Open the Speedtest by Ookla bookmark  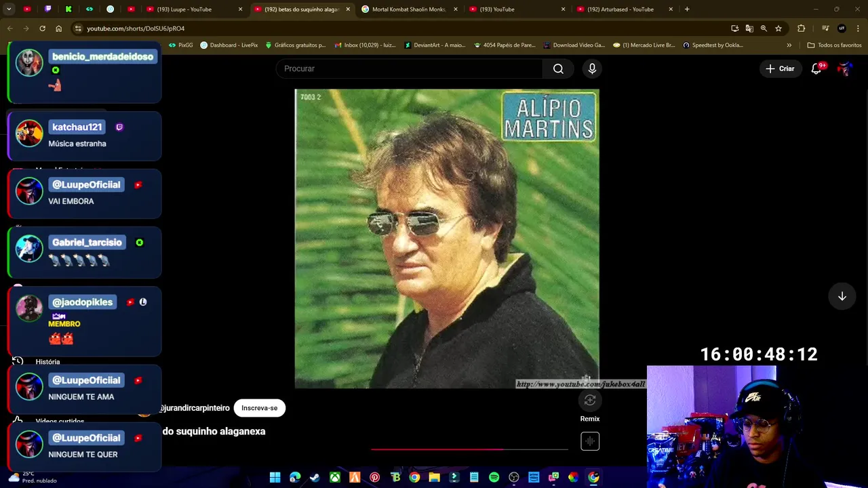(x=713, y=45)
